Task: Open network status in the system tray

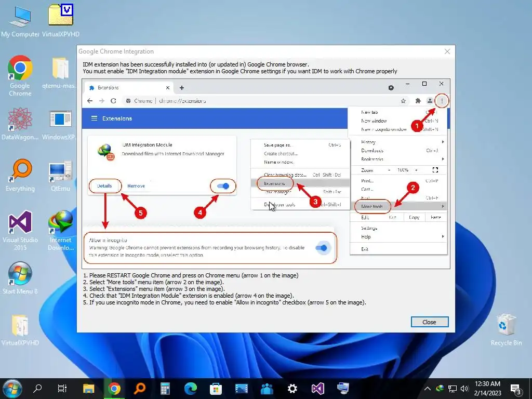Action: pos(453,389)
